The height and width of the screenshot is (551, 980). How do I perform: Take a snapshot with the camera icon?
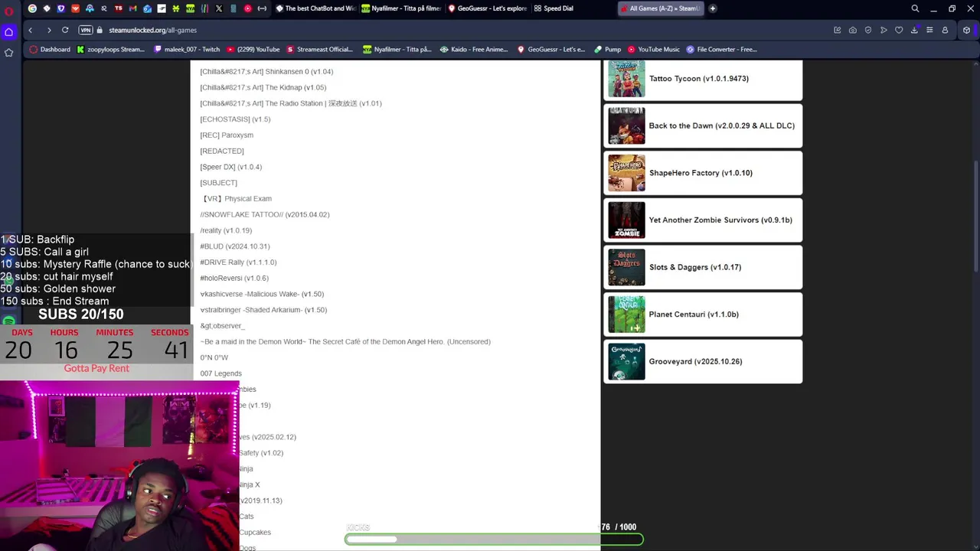(853, 30)
